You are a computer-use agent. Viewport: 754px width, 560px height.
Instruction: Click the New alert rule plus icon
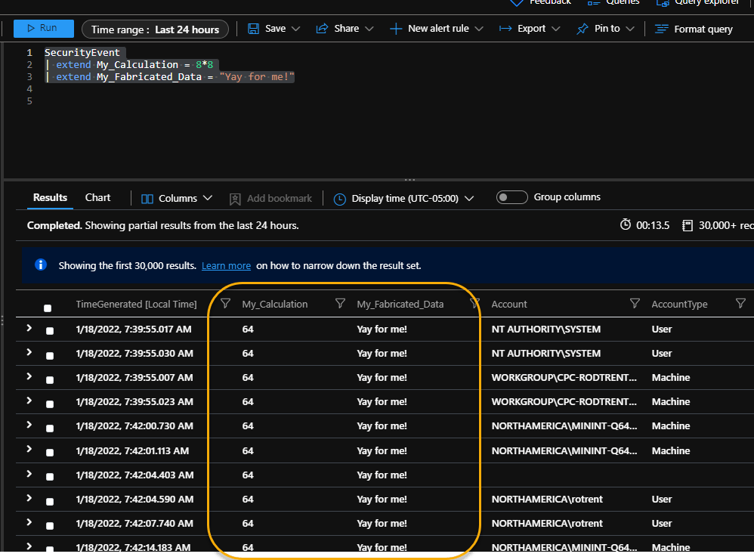point(395,29)
